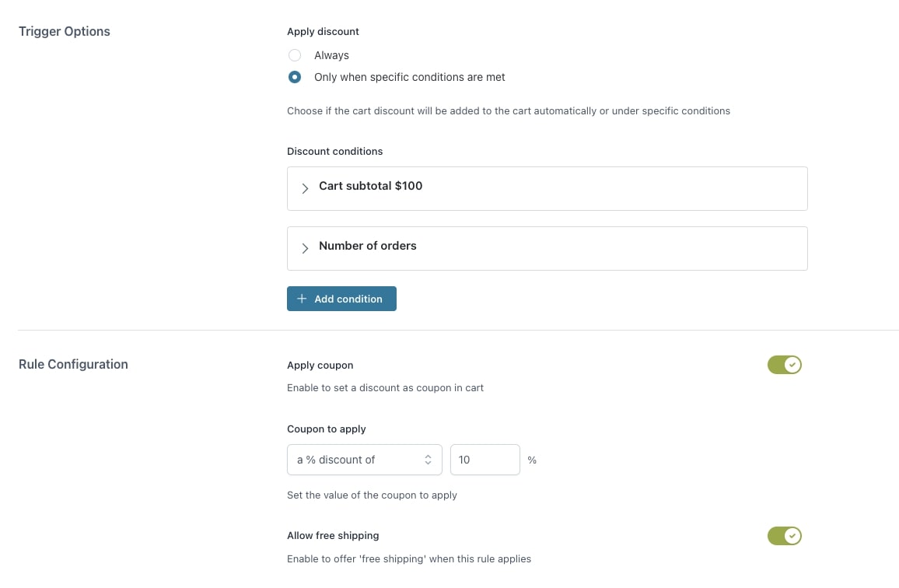Viewport: 899px width, 588px height.
Task: Click 'Only when specific conditions are met' label
Action: tap(410, 77)
